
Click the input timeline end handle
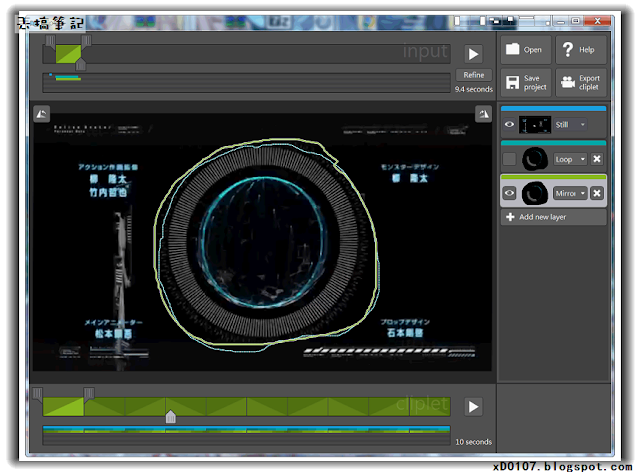[x=87, y=41]
